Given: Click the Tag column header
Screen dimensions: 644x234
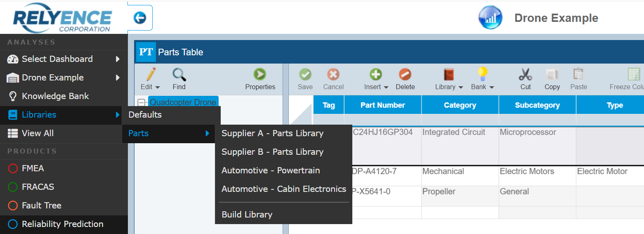Looking at the screenshot, I should (x=329, y=105).
